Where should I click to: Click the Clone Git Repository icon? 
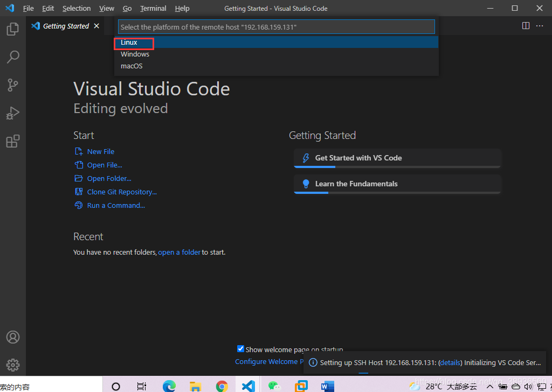tap(79, 192)
